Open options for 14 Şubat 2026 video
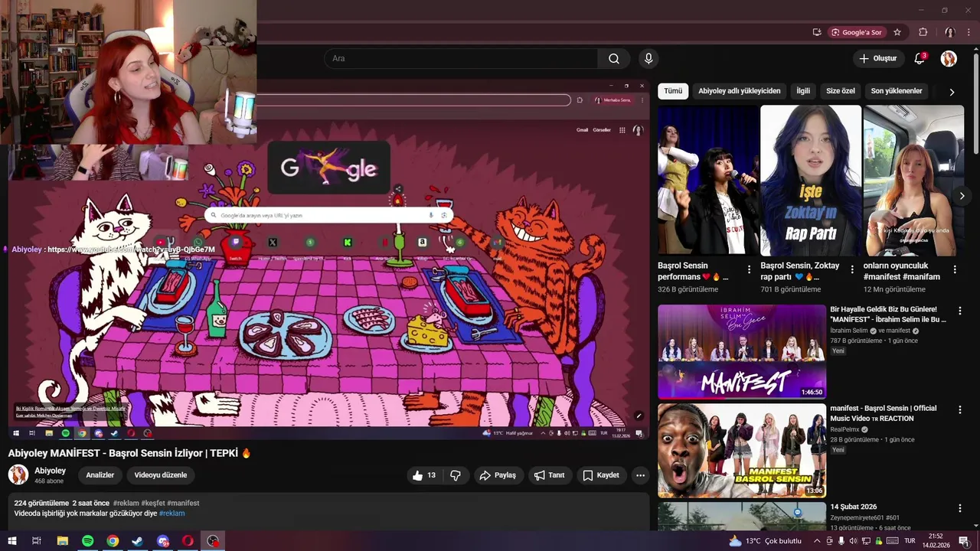 click(x=959, y=508)
